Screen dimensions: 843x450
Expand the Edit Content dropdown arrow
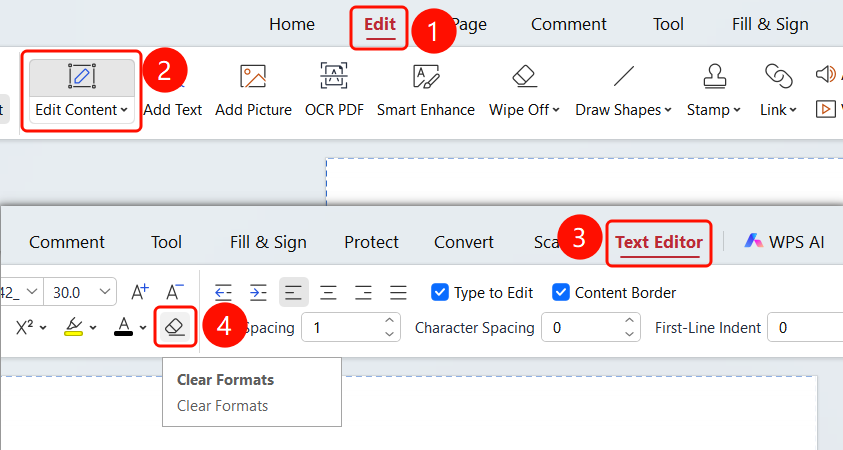coord(124,110)
